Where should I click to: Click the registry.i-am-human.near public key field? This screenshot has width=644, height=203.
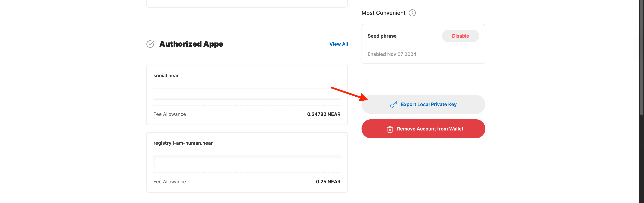click(247, 161)
